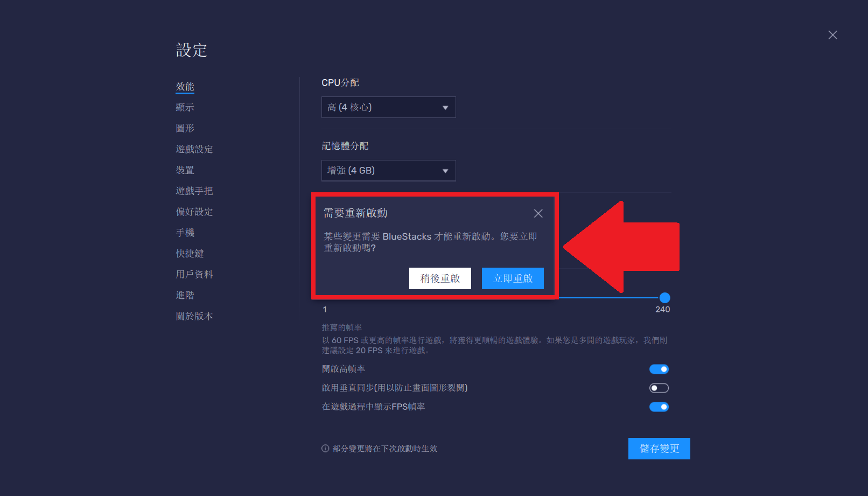Open the 顯示 settings tab
The width and height of the screenshot is (868, 496).
[x=185, y=107]
